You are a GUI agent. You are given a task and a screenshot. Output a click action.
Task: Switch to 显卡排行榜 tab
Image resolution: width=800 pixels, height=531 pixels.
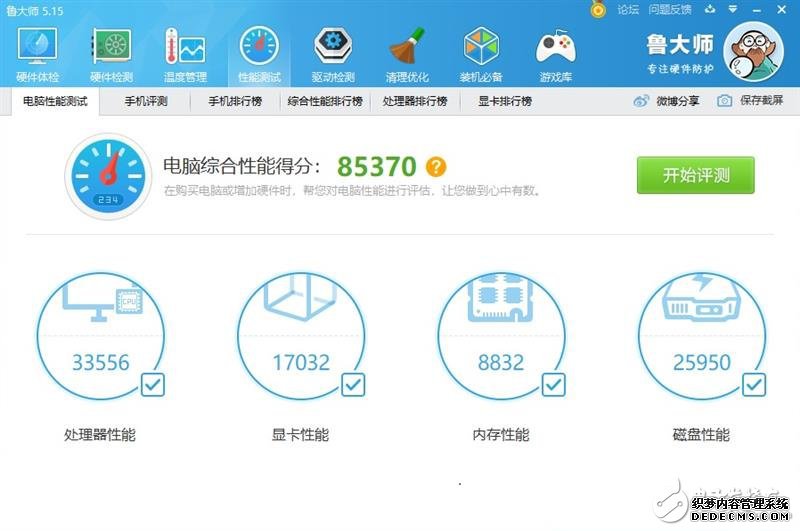point(505,102)
